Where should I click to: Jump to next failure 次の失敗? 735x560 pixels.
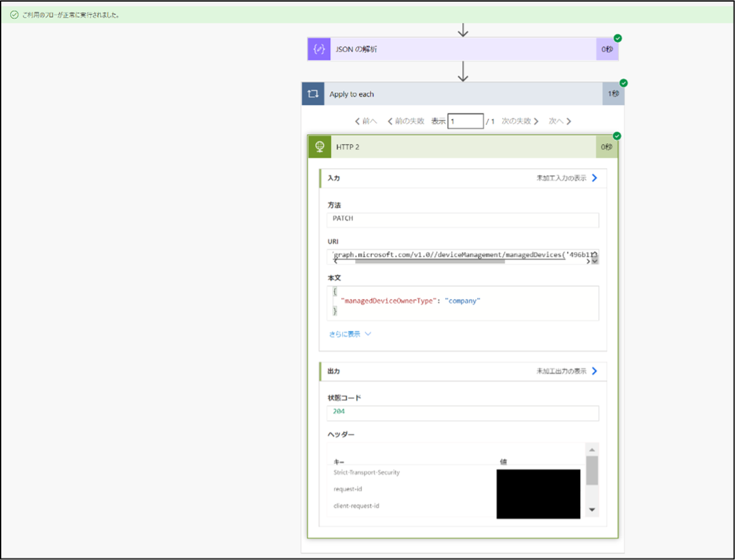click(520, 121)
